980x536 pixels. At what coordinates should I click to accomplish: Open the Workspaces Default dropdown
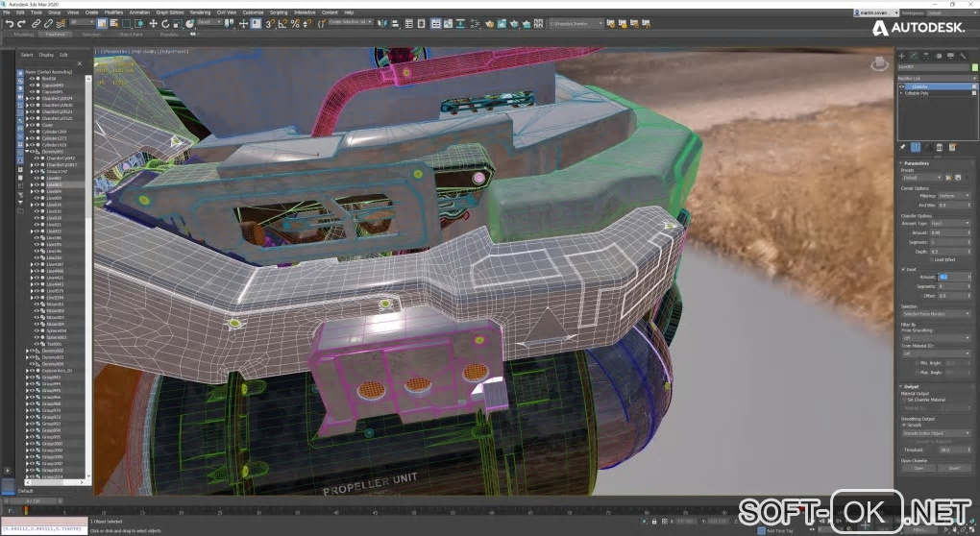point(951,12)
